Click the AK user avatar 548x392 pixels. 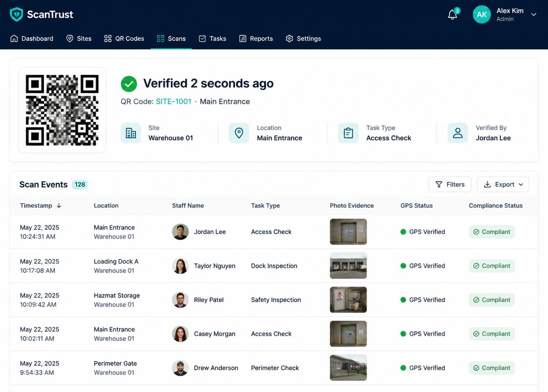coord(482,14)
